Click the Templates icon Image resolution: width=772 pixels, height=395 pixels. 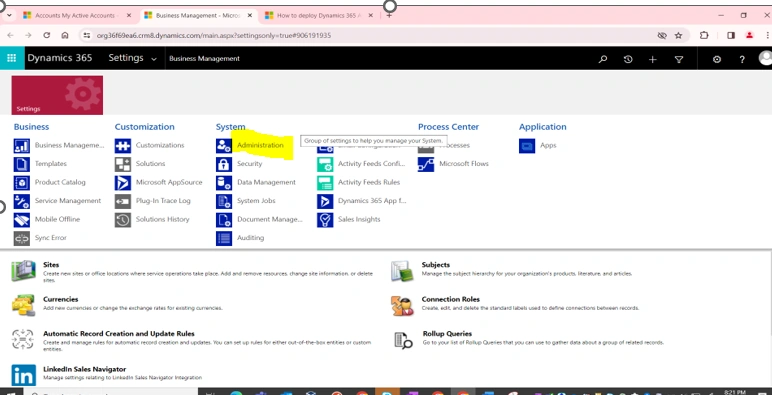pyautogui.click(x=22, y=164)
